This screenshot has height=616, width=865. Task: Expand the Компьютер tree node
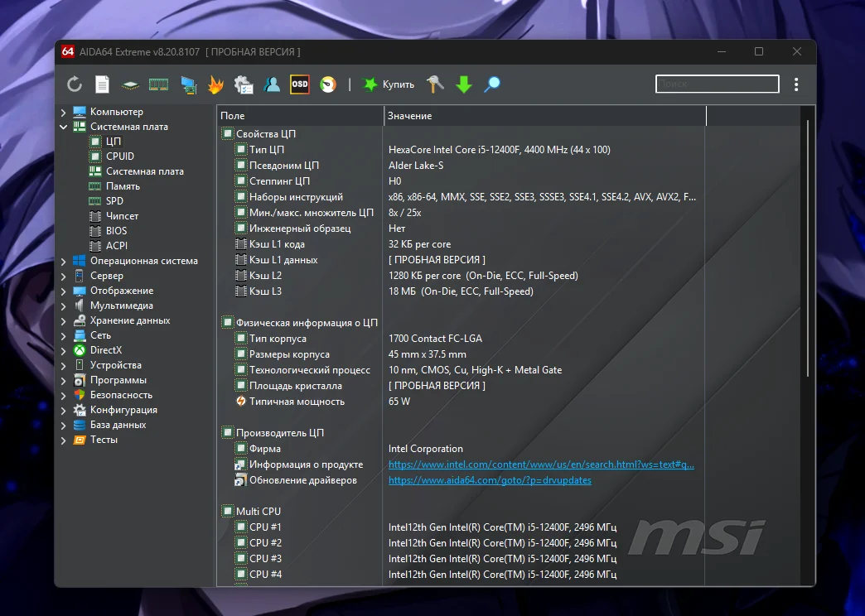click(64, 112)
